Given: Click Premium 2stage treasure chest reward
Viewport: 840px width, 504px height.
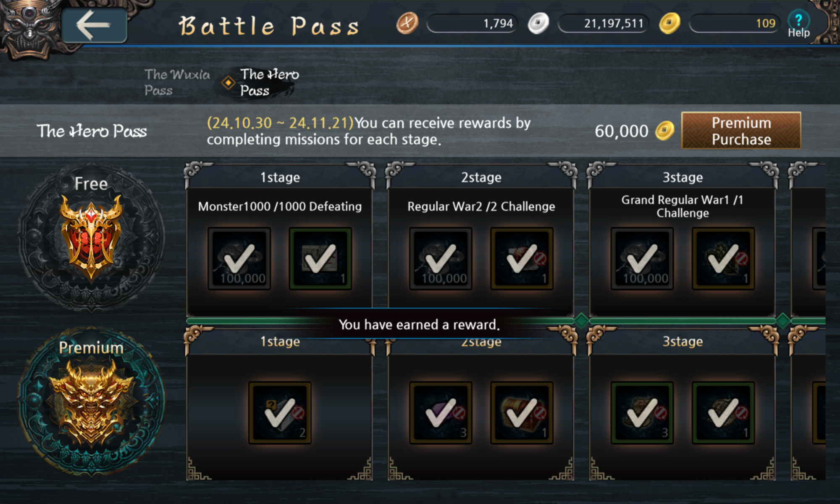Looking at the screenshot, I should pos(522,413).
